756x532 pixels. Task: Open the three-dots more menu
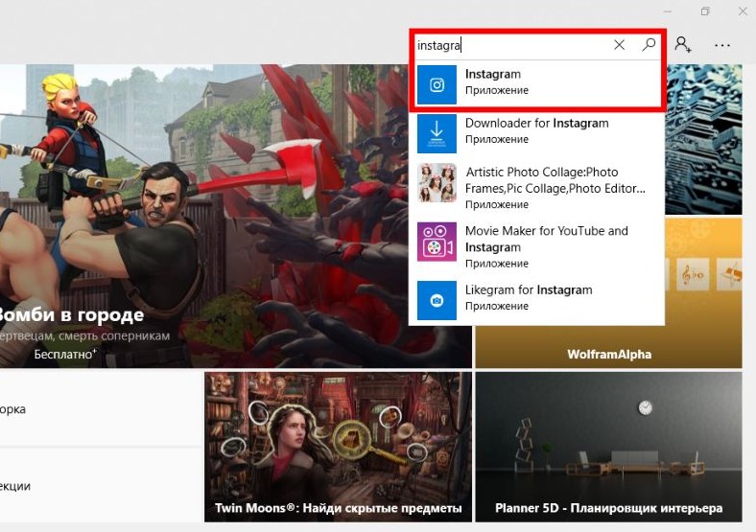click(x=721, y=45)
